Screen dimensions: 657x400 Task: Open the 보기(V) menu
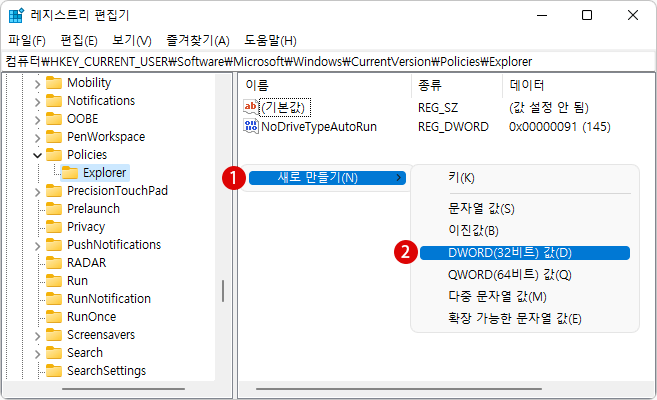[132, 41]
